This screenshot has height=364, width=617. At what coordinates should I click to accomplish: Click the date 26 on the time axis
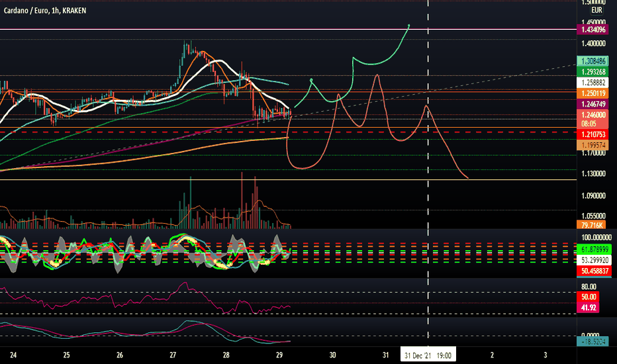pyautogui.click(x=120, y=355)
